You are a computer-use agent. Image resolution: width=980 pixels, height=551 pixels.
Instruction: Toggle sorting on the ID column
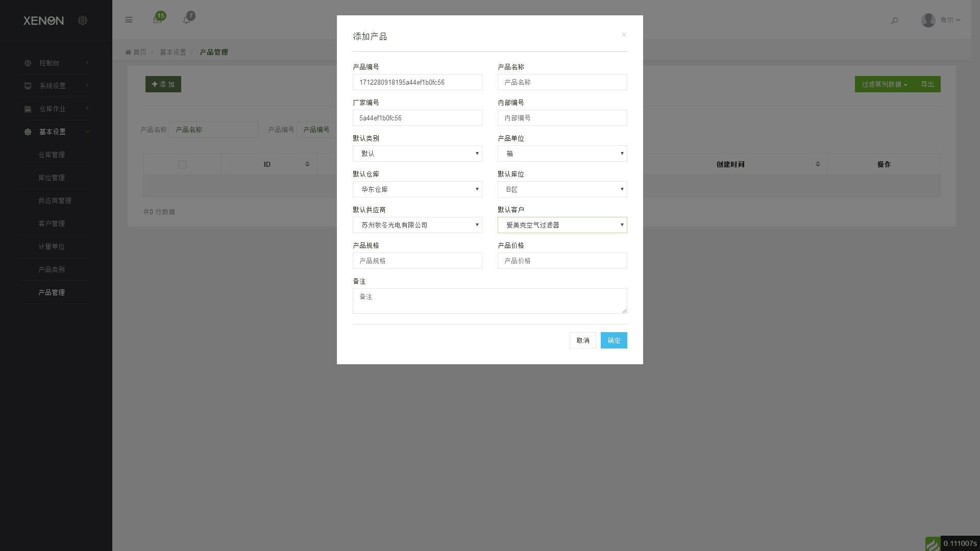pyautogui.click(x=307, y=164)
